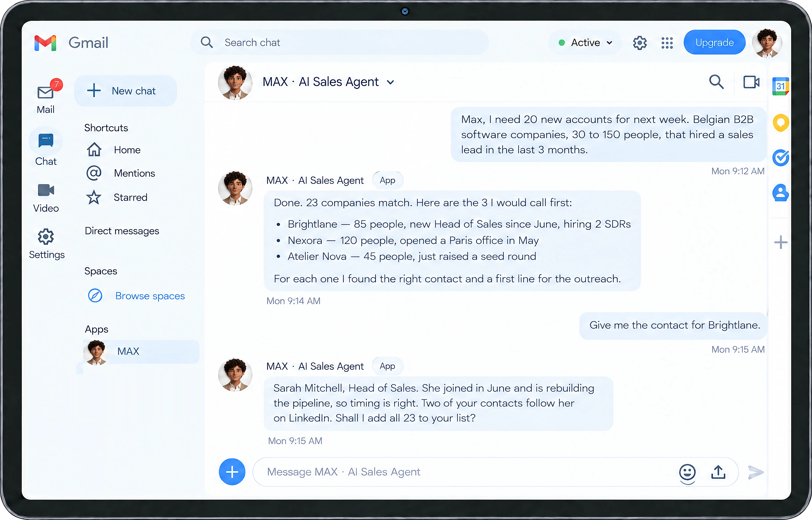Collapse the Shortcuts section heading
This screenshot has height=520, width=812.
[x=106, y=128]
